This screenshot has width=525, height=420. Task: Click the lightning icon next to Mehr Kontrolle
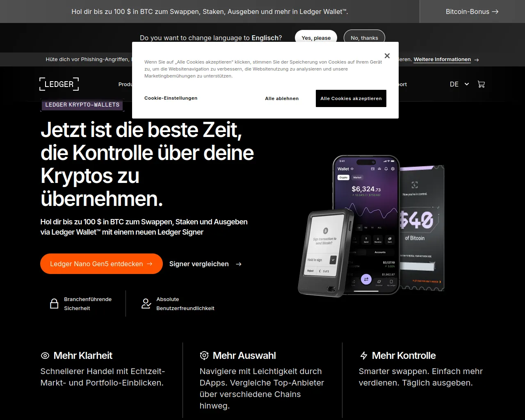(363, 356)
